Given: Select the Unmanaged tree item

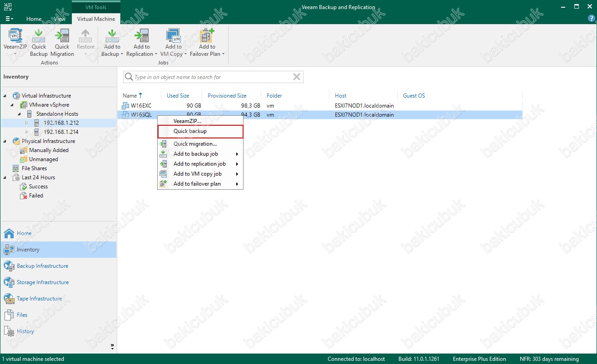Looking at the screenshot, I should click(x=43, y=159).
